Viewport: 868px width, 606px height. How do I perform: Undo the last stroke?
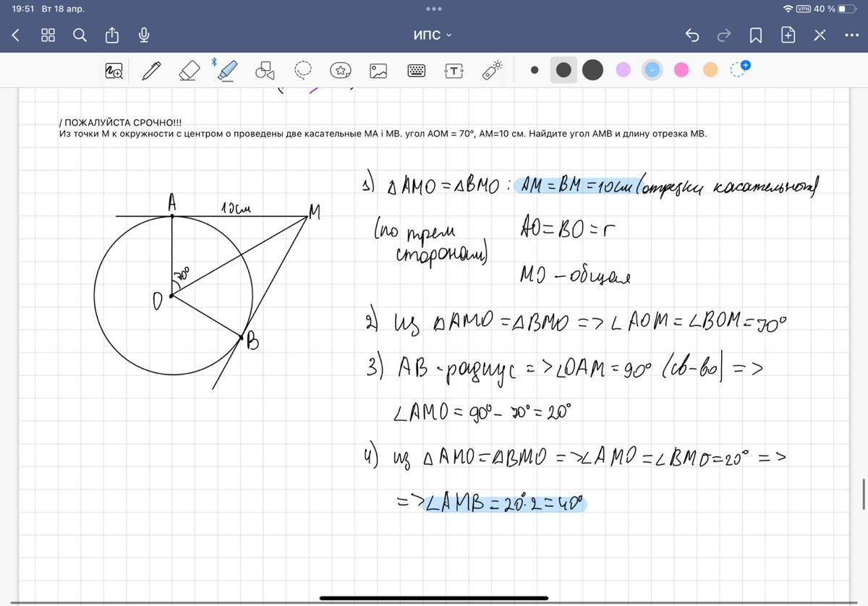[692, 35]
